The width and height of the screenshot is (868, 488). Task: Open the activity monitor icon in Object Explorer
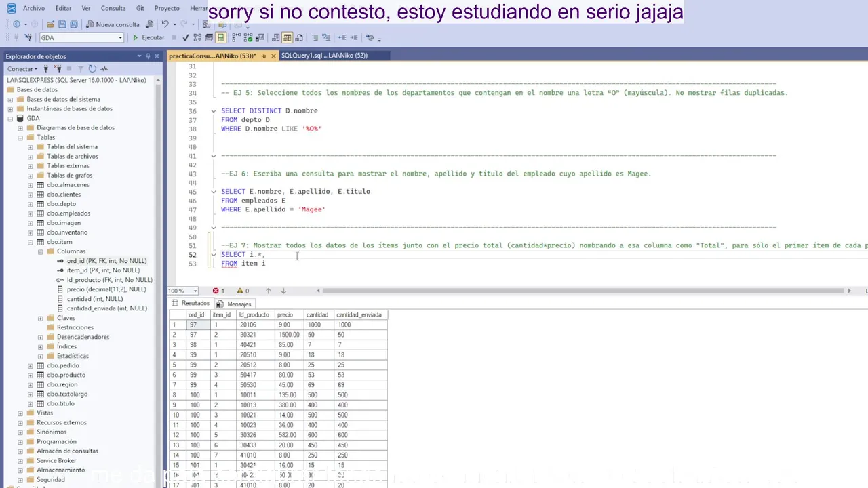[x=104, y=68]
